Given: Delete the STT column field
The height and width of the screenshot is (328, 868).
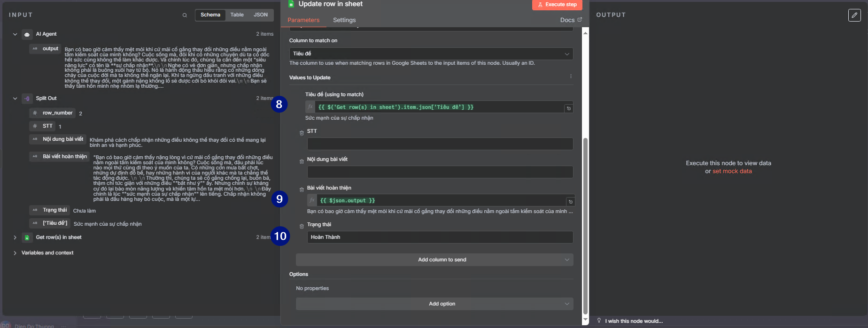Looking at the screenshot, I should pos(302,133).
